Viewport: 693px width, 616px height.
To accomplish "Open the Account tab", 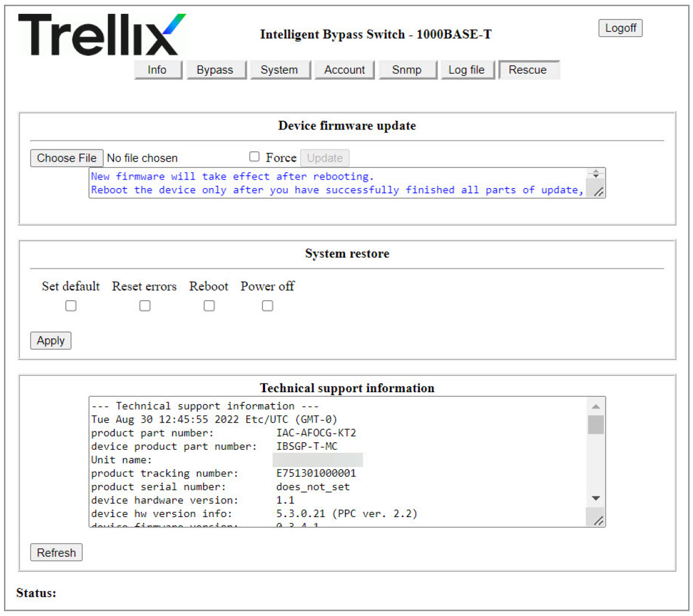I will pos(344,70).
